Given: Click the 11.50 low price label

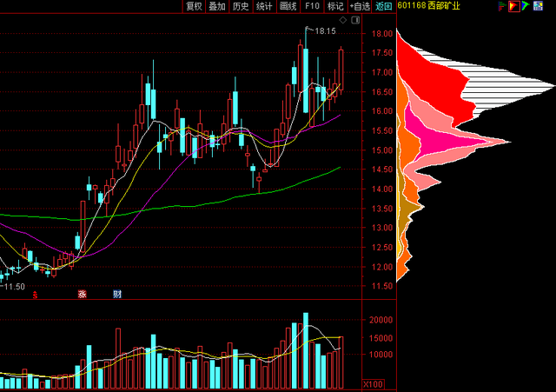Looking at the screenshot, I should click(x=14, y=287).
